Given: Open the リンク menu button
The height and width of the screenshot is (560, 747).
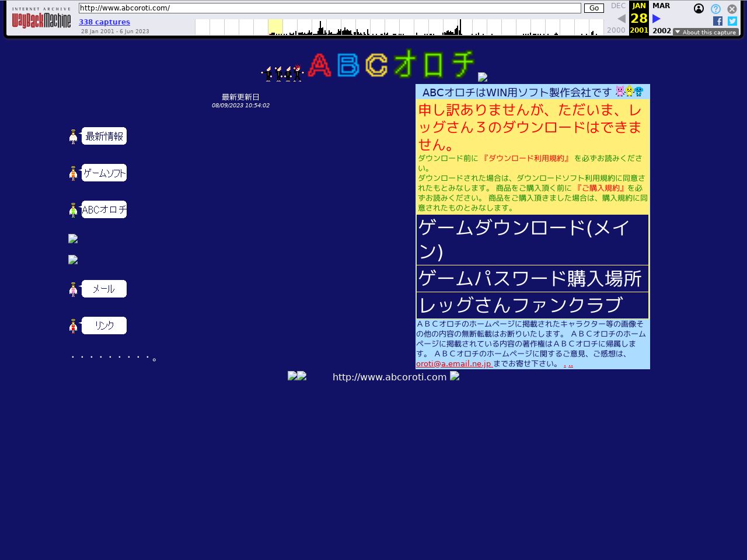Looking at the screenshot, I should (x=104, y=325).
